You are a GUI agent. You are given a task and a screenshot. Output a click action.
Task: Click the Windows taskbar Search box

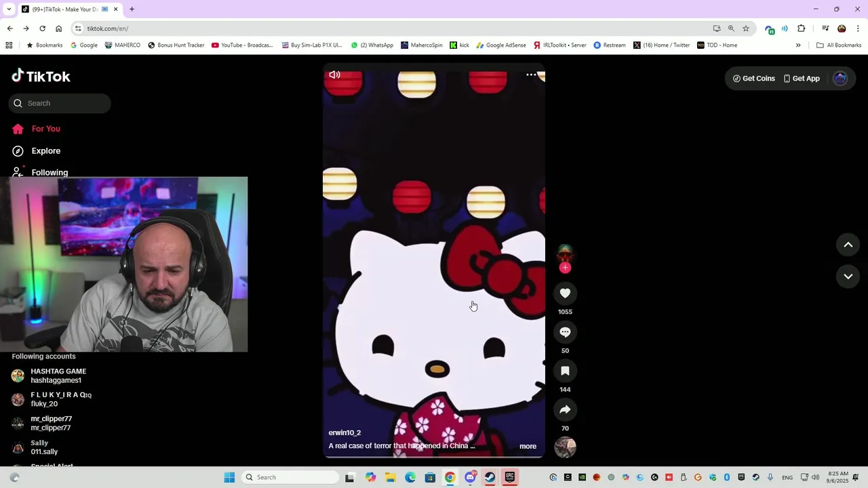pyautogui.click(x=290, y=477)
